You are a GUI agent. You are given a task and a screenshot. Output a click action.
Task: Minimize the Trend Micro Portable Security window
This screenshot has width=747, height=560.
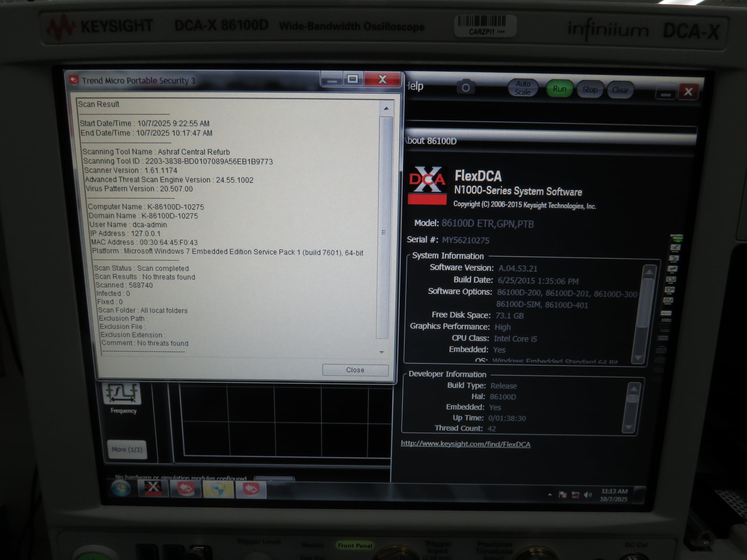[x=332, y=79]
